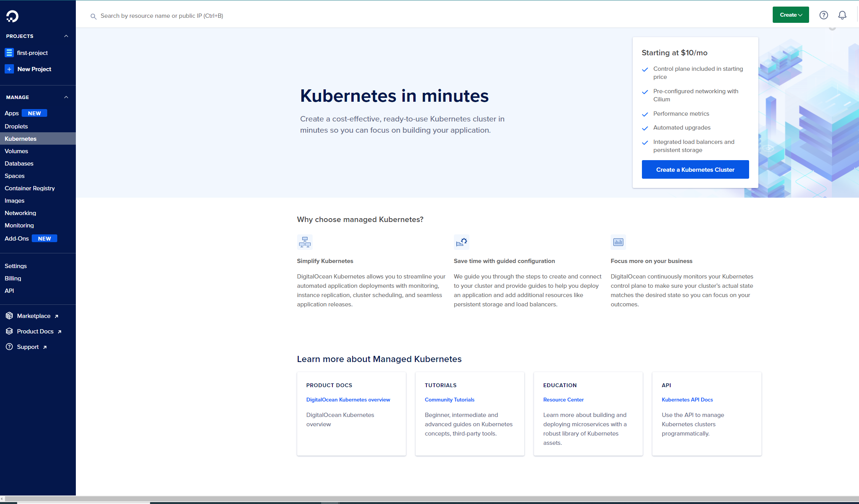Open the help question mark icon
Screen dimensions: 859x504
(x=823, y=15)
